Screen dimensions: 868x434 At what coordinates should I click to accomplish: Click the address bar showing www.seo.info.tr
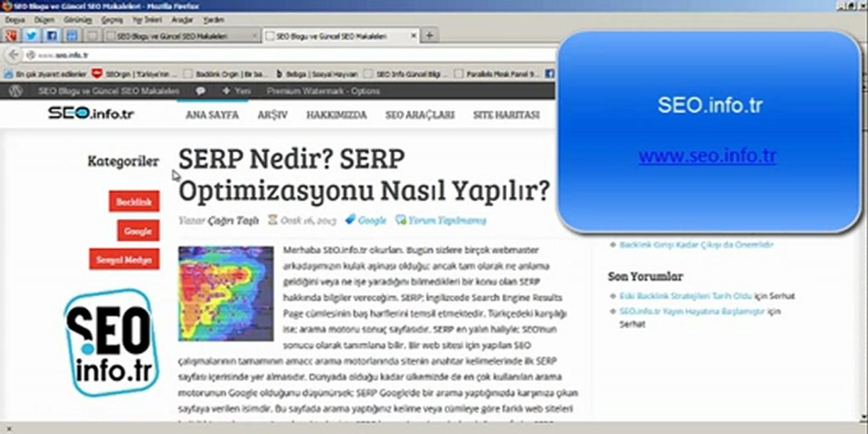click(289, 55)
